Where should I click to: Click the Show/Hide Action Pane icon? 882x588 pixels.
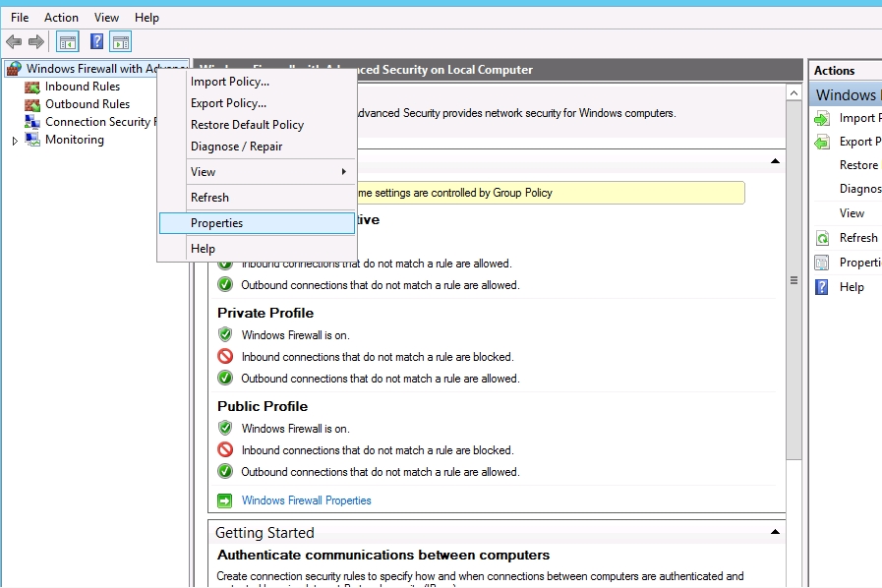121,41
